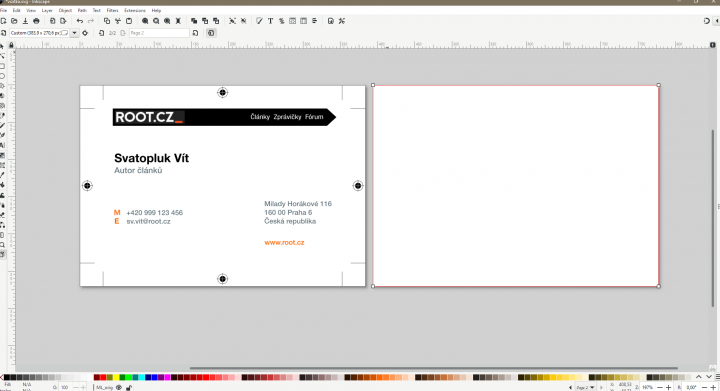The image size is (720, 391).
Task: Toggle ML_orig layer visibility eye
Action: [x=119, y=388]
